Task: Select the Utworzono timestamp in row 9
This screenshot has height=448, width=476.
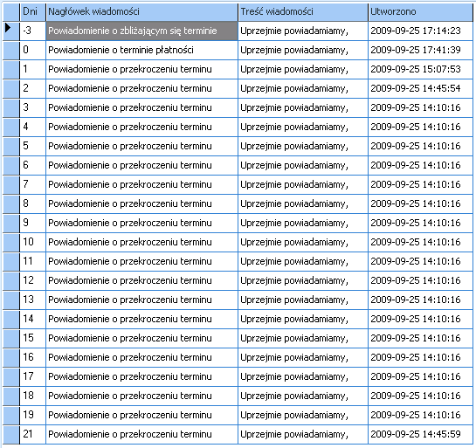Action: [420, 223]
